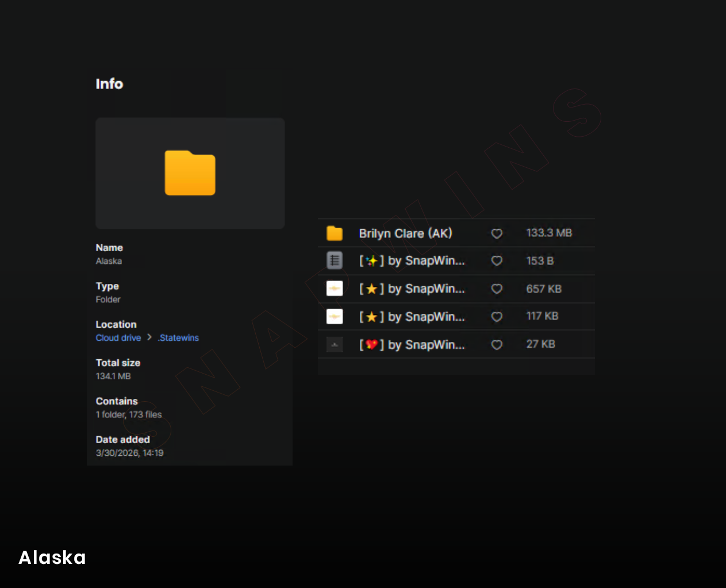Click the chevron between Cloud drive and .Statewins
The width and height of the screenshot is (726, 588).
(x=149, y=337)
